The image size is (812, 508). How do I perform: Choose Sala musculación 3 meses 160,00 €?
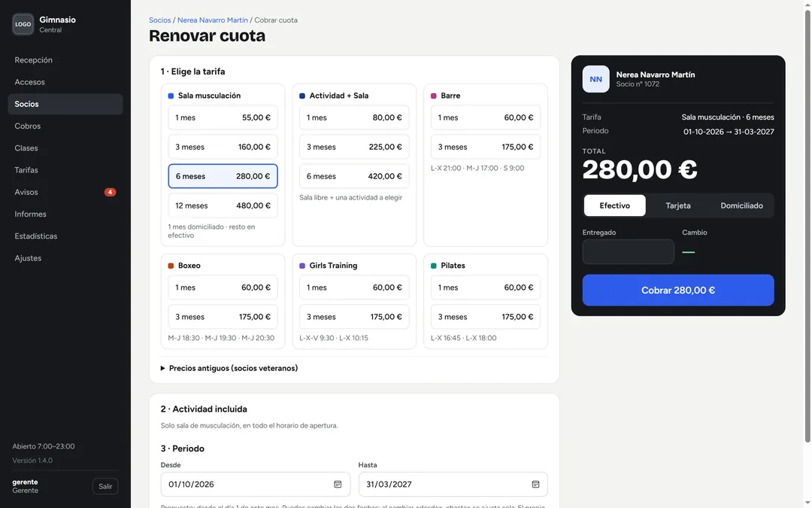(x=223, y=147)
